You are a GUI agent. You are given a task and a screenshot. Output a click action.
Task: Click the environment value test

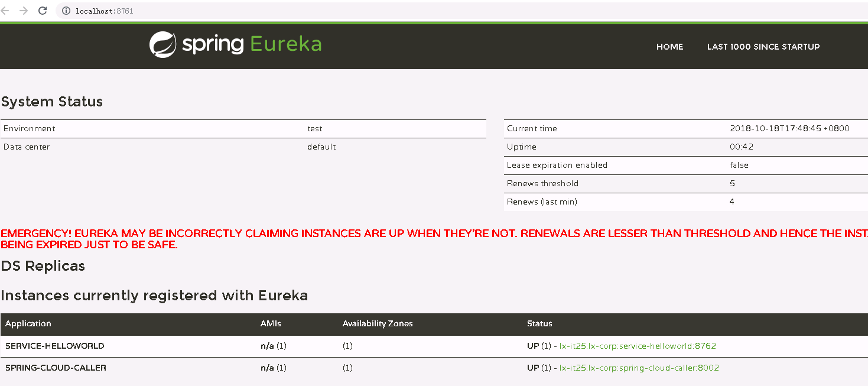(315, 128)
